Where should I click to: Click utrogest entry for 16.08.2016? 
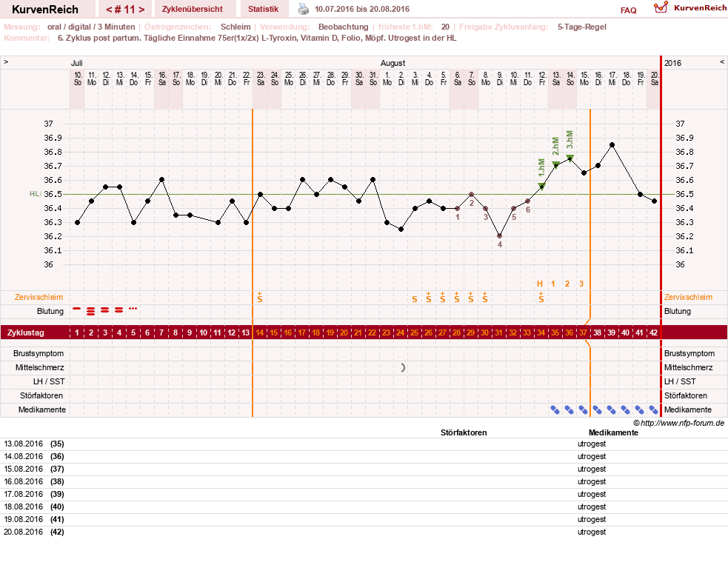pyautogui.click(x=592, y=481)
